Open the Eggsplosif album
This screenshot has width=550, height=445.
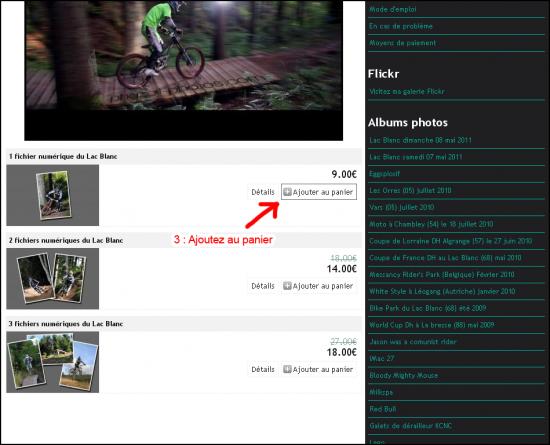(384, 174)
